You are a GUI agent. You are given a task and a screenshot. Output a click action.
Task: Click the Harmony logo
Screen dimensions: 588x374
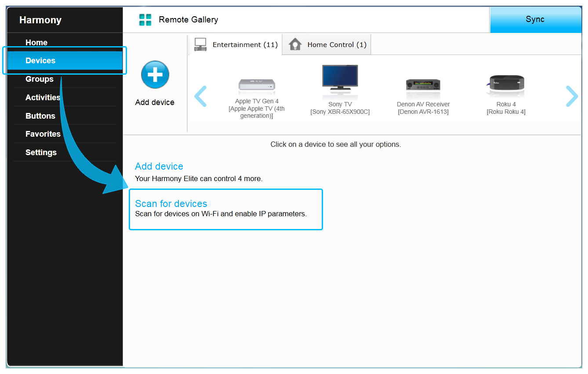40,20
